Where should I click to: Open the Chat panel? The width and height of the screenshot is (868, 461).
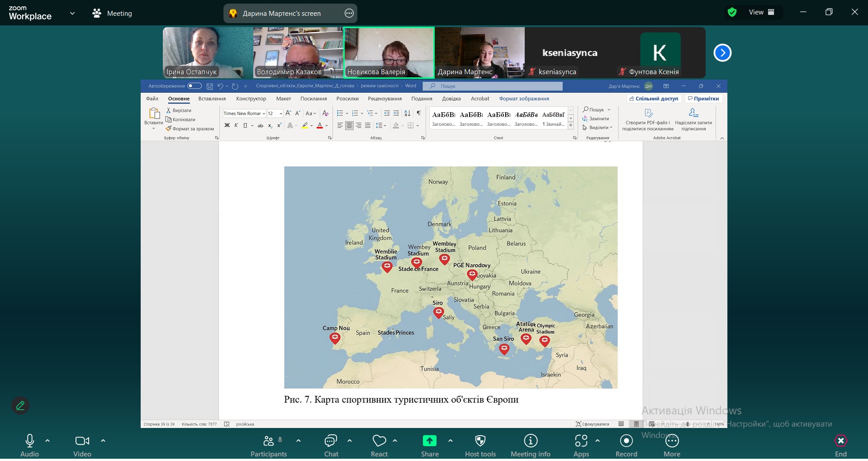coord(331,441)
